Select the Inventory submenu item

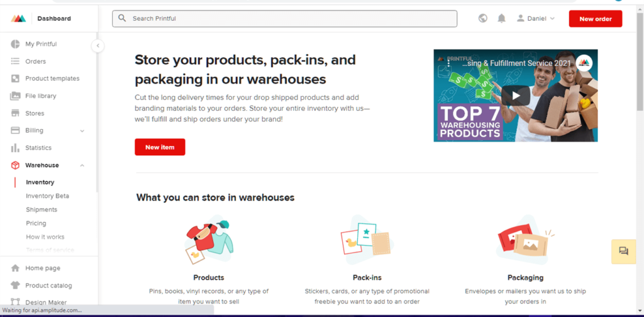(40, 182)
